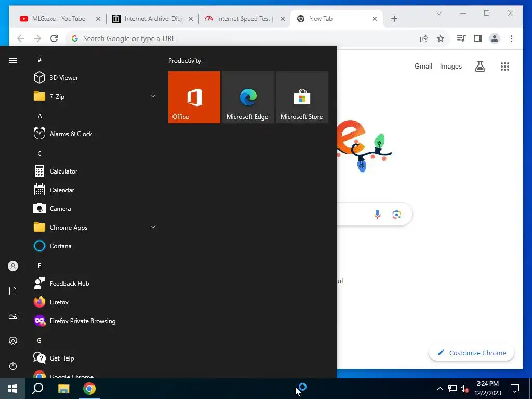The width and height of the screenshot is (532, 399).
Task: Expand the Start menu hamburger navigation
Action: coord(13,60)
